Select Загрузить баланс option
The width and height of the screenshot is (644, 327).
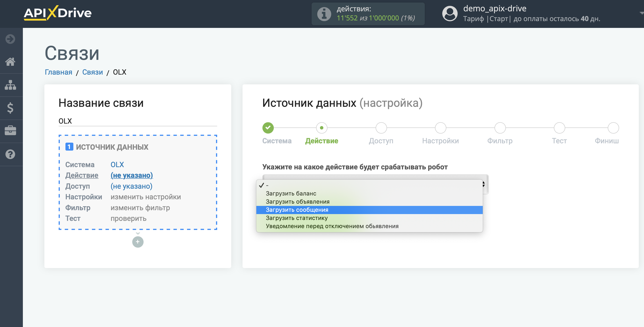pyautogui.click(x=369, y=193)
